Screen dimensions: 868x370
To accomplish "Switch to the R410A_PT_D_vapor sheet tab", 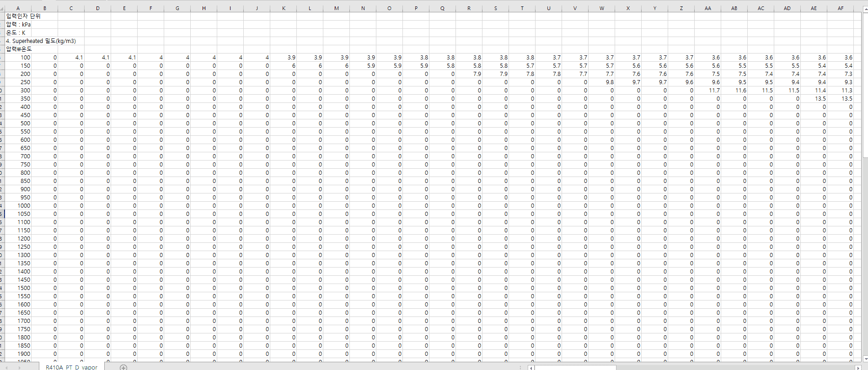I will tap(71, 367).
